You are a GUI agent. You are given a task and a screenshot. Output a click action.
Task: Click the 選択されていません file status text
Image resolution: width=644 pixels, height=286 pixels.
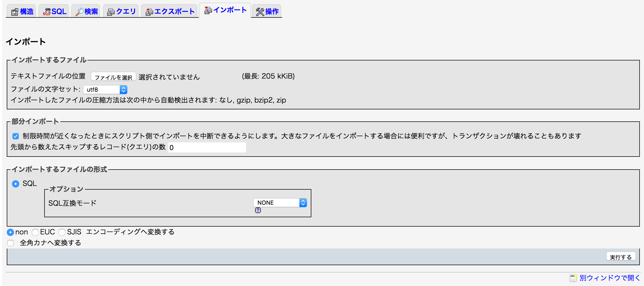[x=169, y=77]
